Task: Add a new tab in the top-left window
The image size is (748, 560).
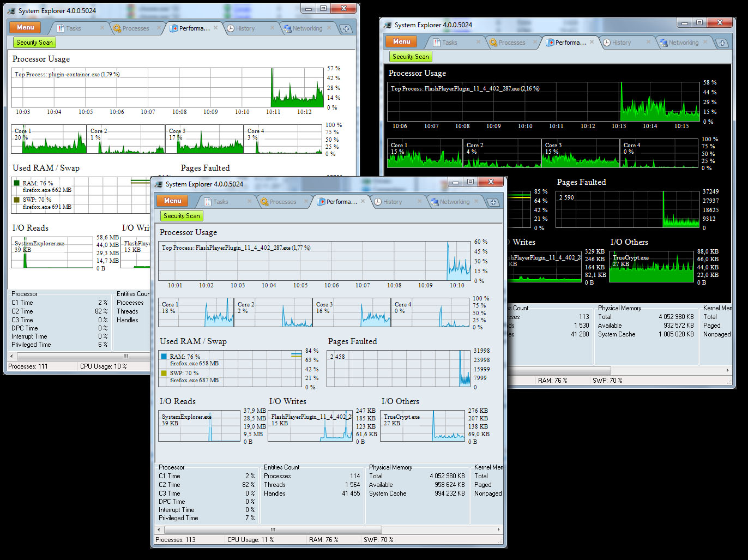Action: click(346, 29)
